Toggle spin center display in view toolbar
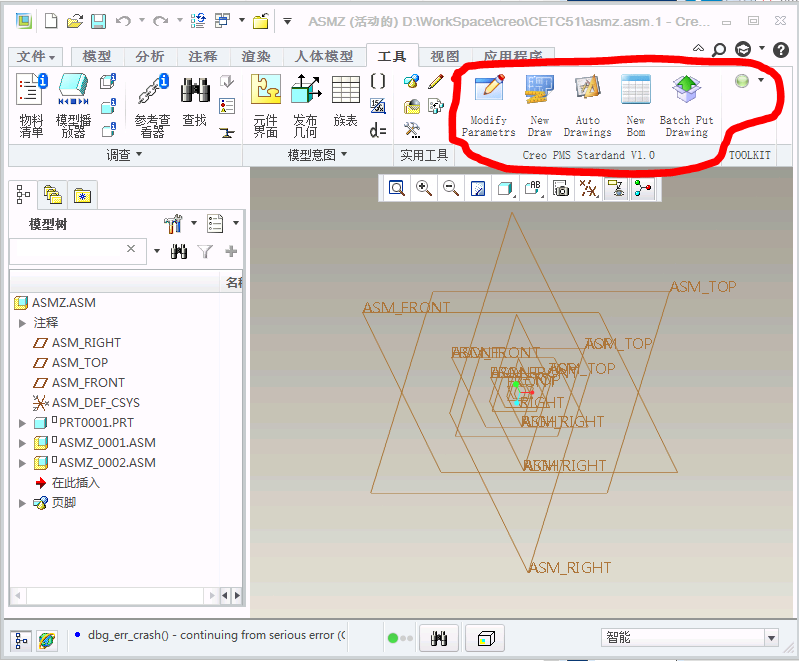This screenshot has width=799, height=661. click(x=641, y=188)
